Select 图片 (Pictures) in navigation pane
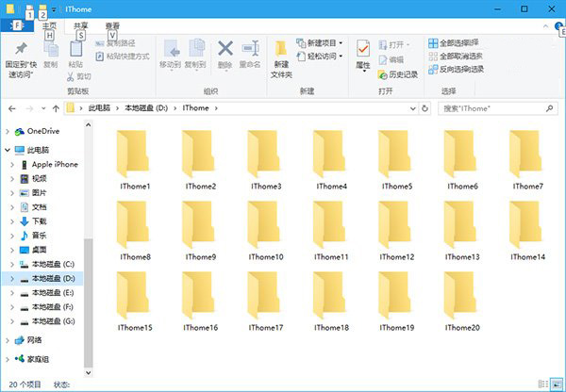 click(39, 193)
